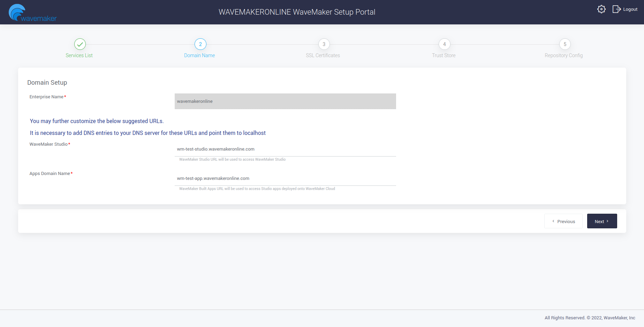Go to the SSL Certificates step

[x=323, y=55]
